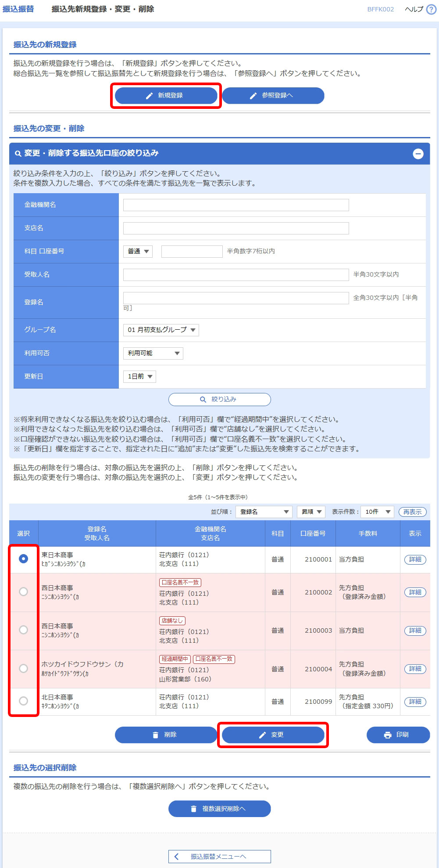
Task: Click the 印刷 print button
Action: tap(398, 735)
